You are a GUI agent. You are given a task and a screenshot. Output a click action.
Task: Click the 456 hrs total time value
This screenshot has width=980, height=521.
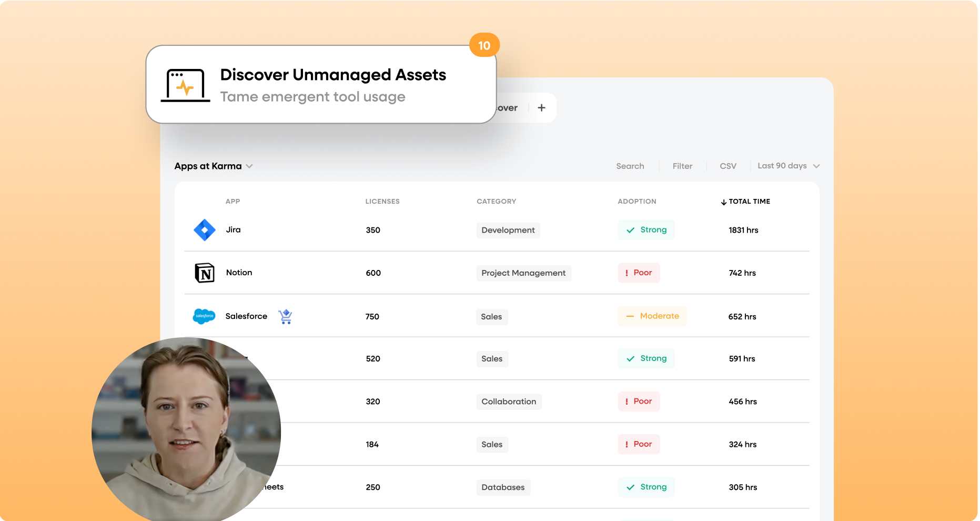click(743, 402)
